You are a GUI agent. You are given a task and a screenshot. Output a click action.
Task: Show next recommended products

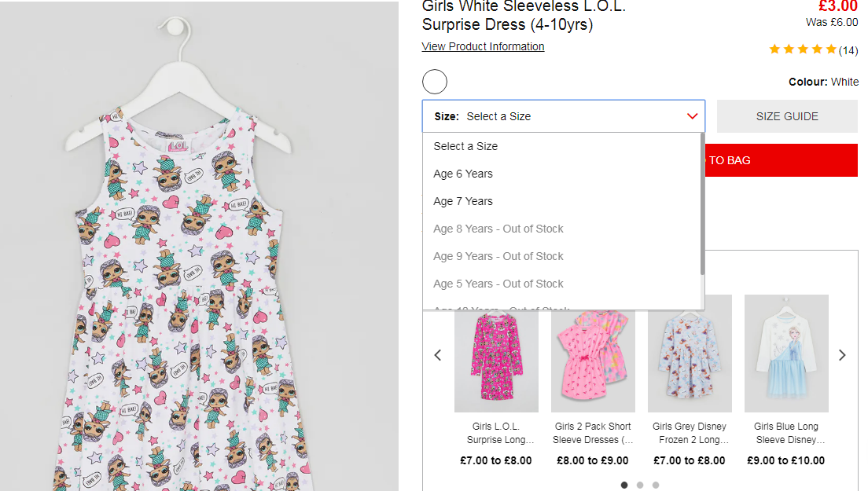[842, 355]
